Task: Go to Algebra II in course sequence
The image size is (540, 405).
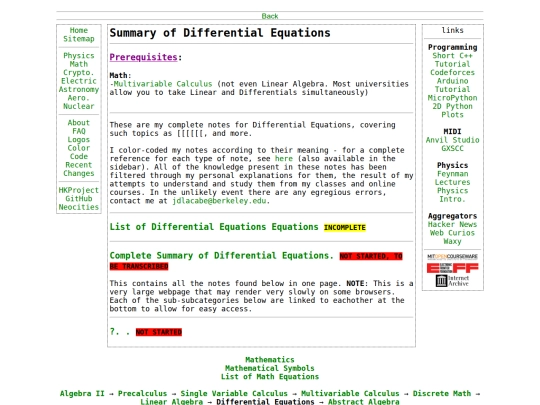Action: pos(82,393)
